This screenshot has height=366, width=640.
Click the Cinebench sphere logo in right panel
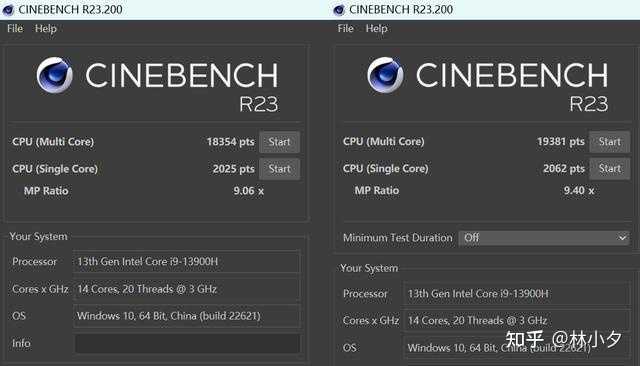tap(385, 75)
